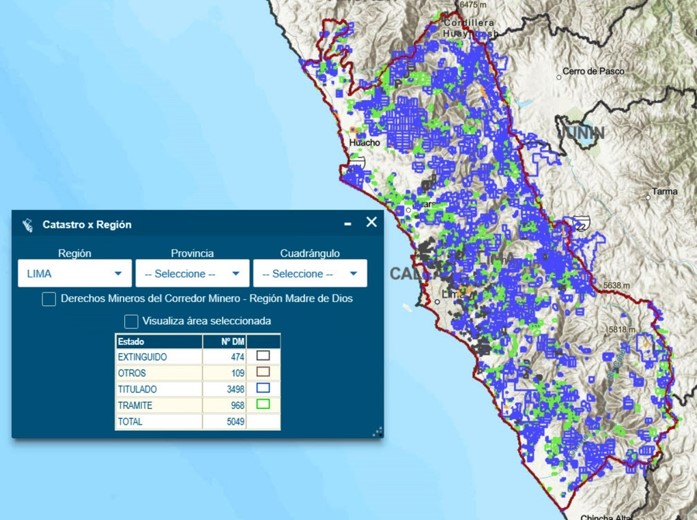Enable Derechos Mineros del Corredor Minero checkbox
This screenshot has height=520, width=697.
pos(49,299)
